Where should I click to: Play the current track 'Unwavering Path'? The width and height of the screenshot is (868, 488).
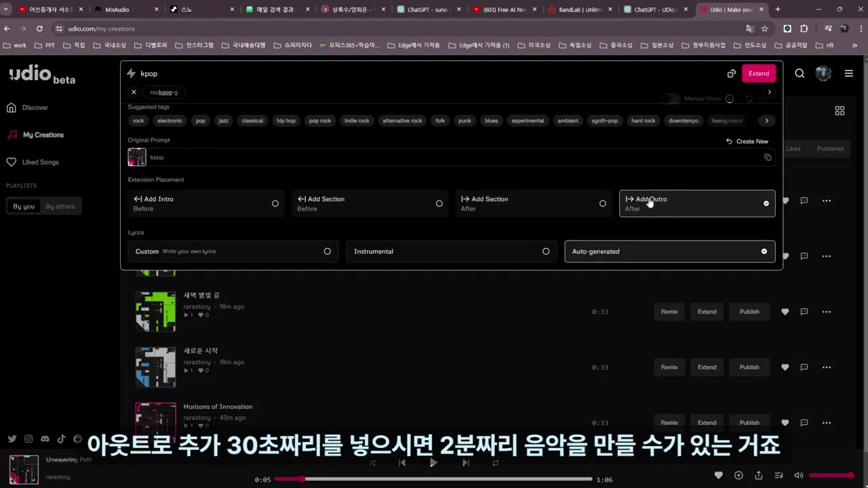[x=433, y=463]
